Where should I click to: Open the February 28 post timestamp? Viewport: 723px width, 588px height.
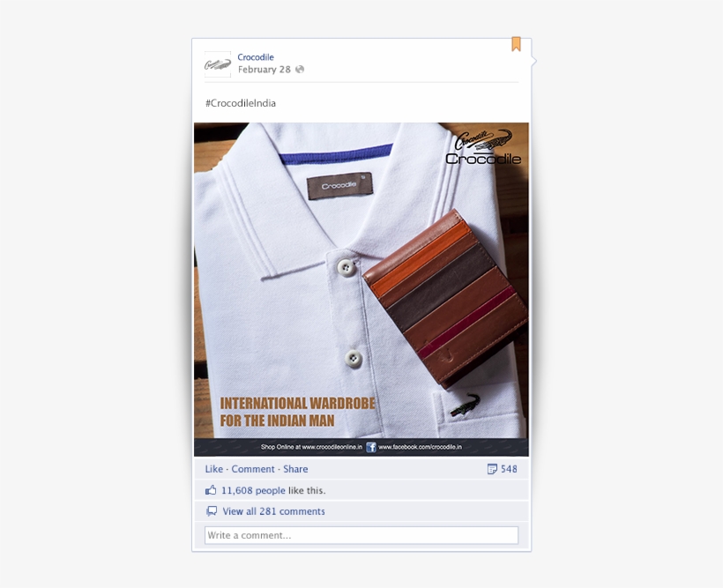coord(265,70)
